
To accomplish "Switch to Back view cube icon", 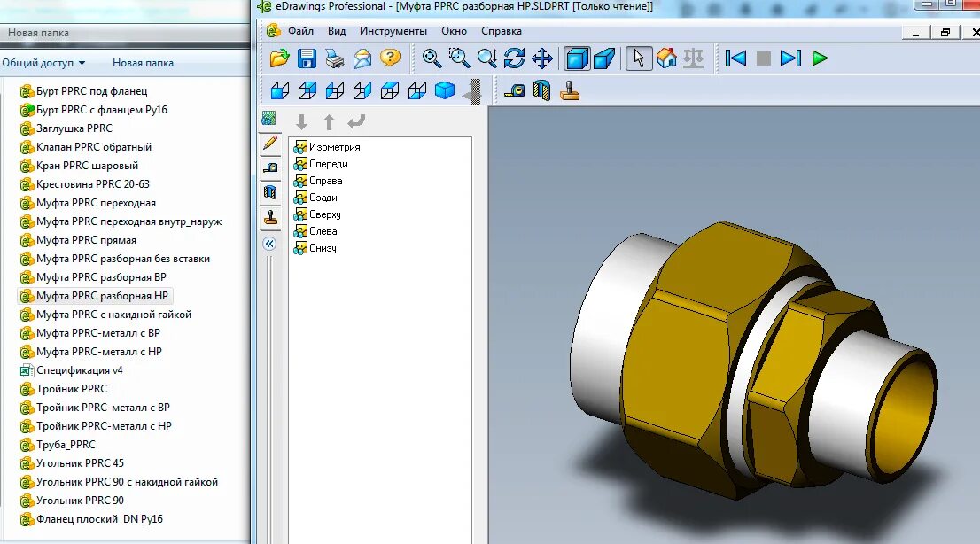I will tap(307, 90).
